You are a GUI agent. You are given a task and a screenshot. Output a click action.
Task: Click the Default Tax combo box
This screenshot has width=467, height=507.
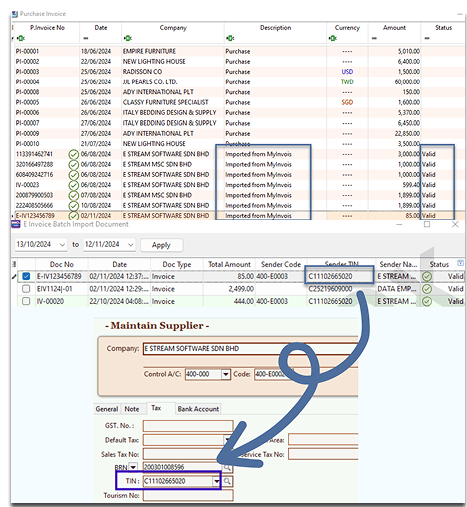pyautogui.click(x=188, y=440)
